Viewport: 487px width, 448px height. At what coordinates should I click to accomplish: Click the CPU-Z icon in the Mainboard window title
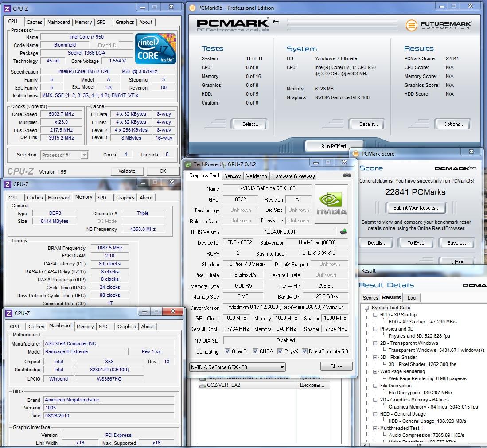[9, 313]
